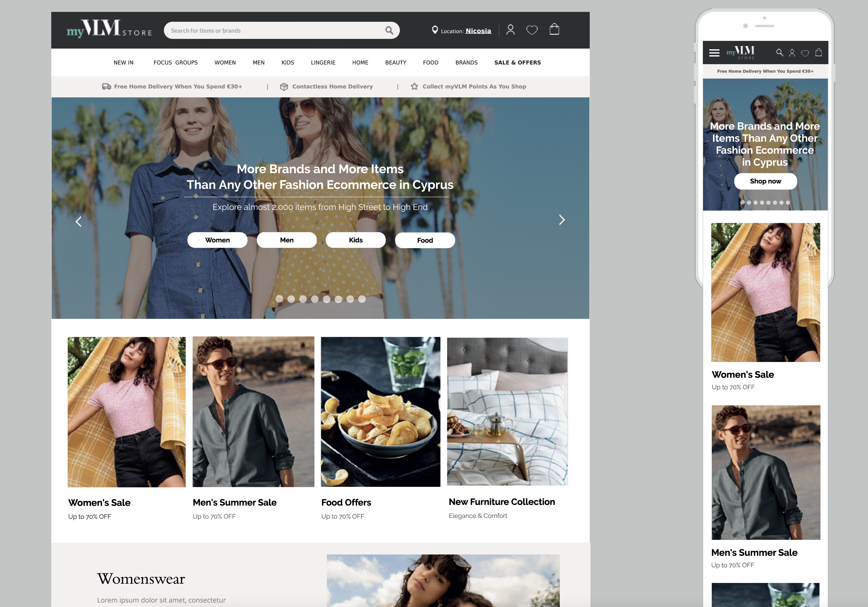The width and height of the screenshot is (868, 607).
Task: Click the Womenswear banner photo
Action: (443, 580)
